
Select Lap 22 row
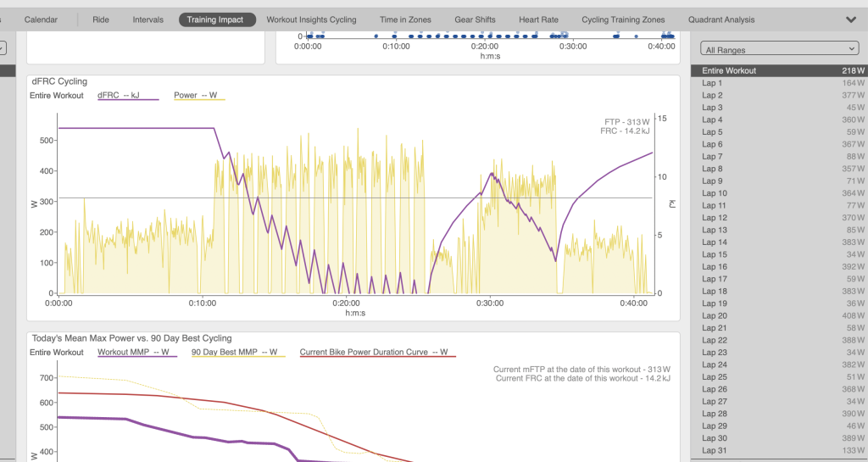(780, 340)
